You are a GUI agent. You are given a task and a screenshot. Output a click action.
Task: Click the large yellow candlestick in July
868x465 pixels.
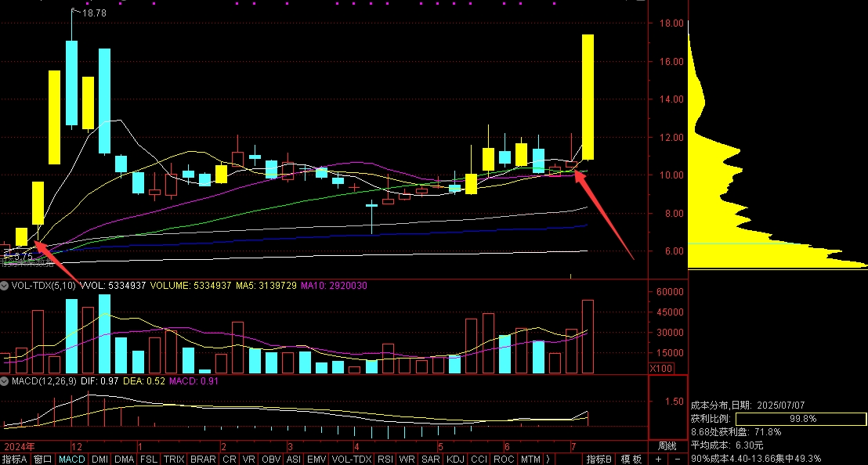pyautogui.click(x=588, y=97)
